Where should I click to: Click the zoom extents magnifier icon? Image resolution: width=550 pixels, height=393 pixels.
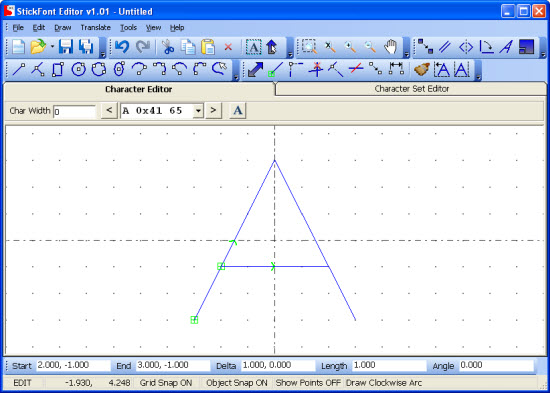click(330, 47)
